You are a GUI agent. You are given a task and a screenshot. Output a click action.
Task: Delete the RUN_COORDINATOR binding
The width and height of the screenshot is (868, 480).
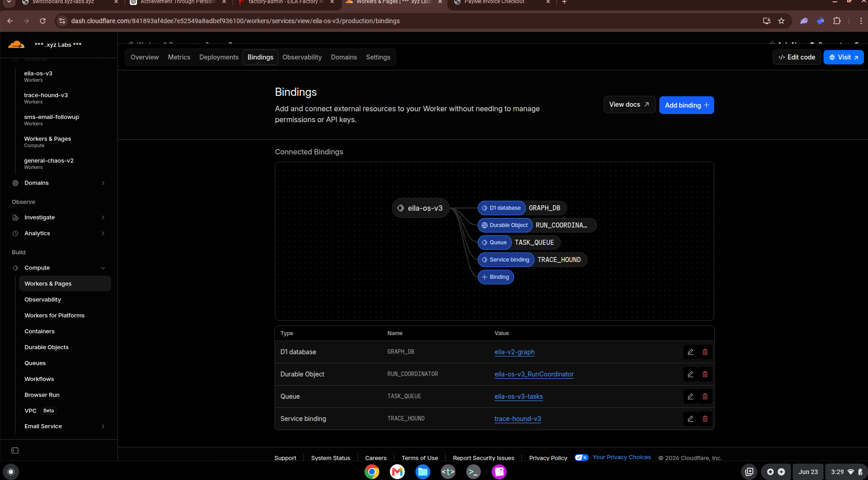(705, 374)
